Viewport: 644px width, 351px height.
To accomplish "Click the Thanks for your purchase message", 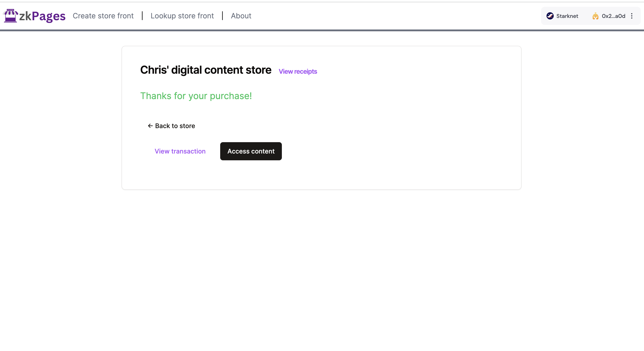I will coord(196,96).
